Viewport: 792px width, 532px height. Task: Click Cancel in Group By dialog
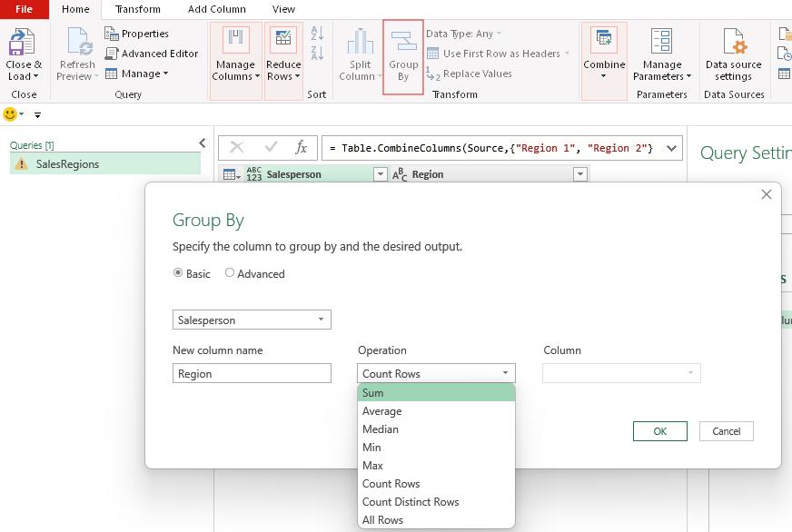click(x=727, y=431)
